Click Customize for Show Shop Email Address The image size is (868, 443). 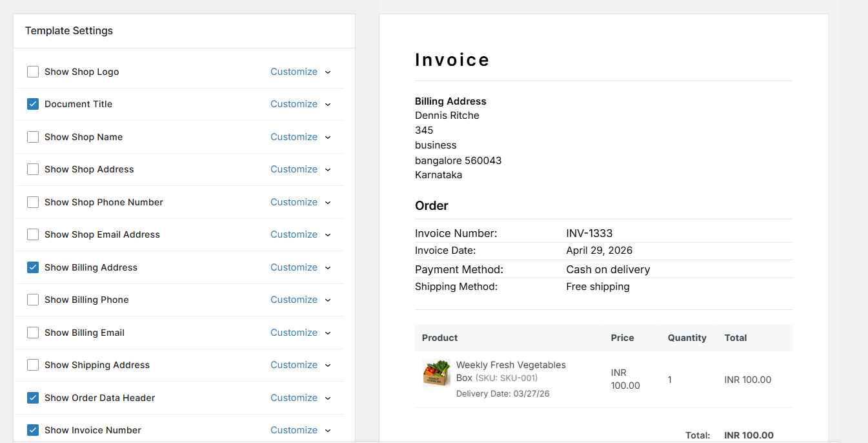pos(294,234)
